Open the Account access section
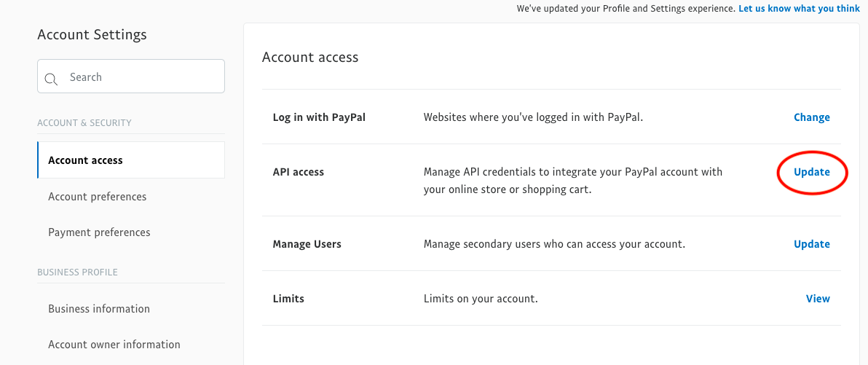This screenshot has width=868, height=365. click(130, 160)
